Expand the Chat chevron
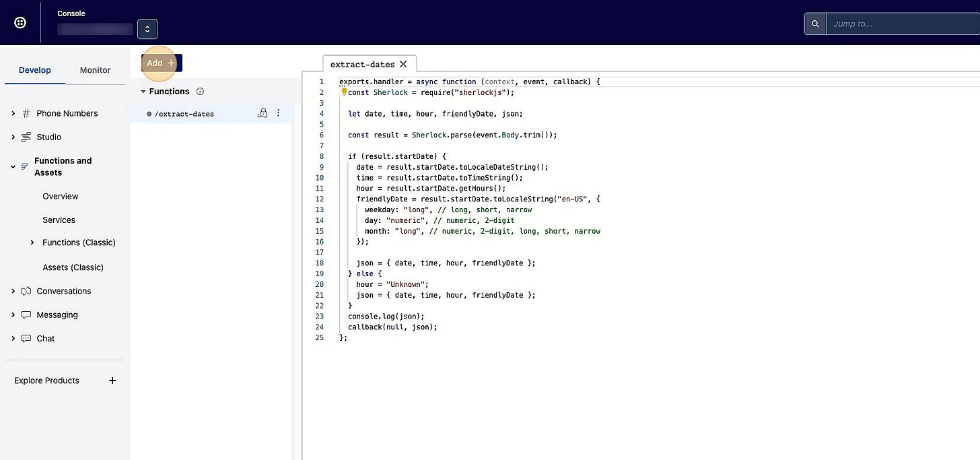This screenshot has width=980, height=460. 13,338
